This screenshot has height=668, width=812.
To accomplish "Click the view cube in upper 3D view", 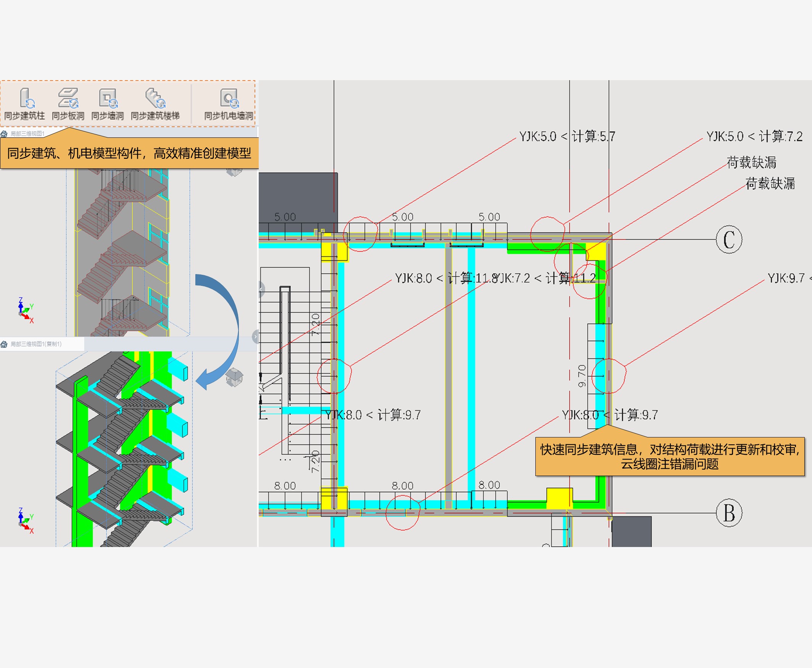I will [x=234, y=173].
